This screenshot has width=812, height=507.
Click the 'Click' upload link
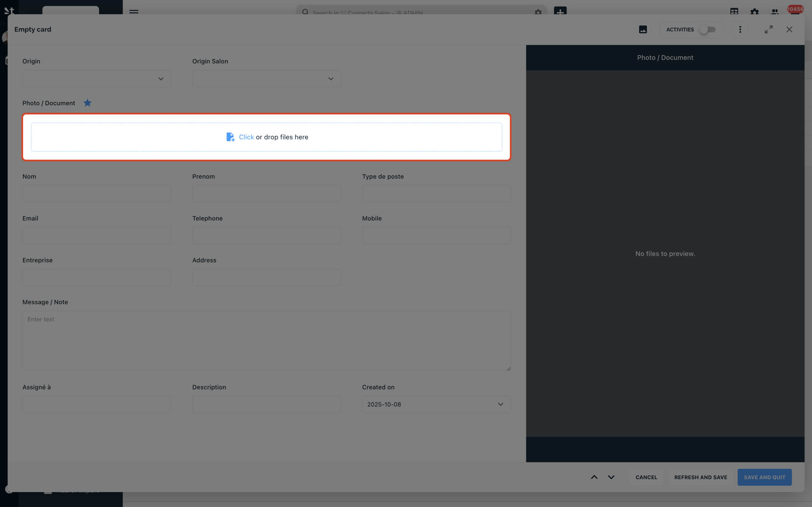coord(246,137)
